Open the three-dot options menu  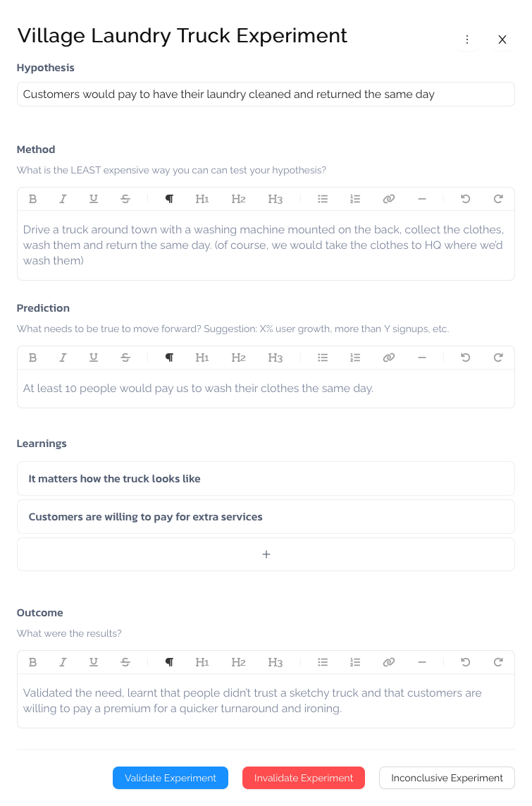466,39
